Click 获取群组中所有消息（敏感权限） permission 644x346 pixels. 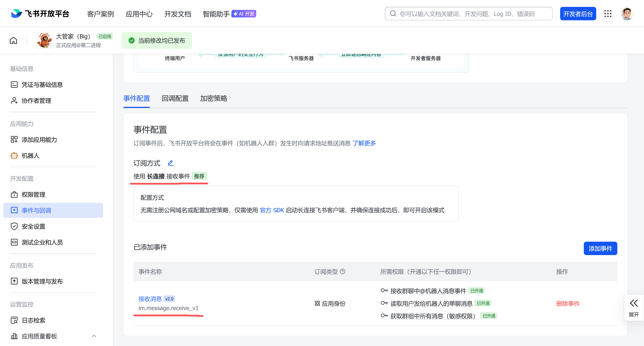click(x=434, y=316)
